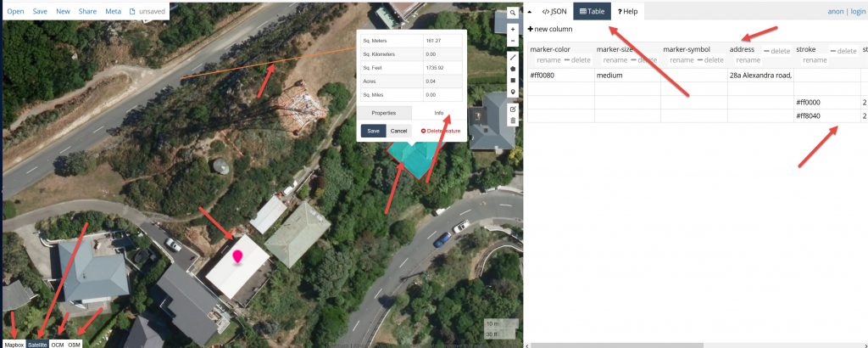Select the place marker tool
Screen dimensions: 868x348
(513, 92)
